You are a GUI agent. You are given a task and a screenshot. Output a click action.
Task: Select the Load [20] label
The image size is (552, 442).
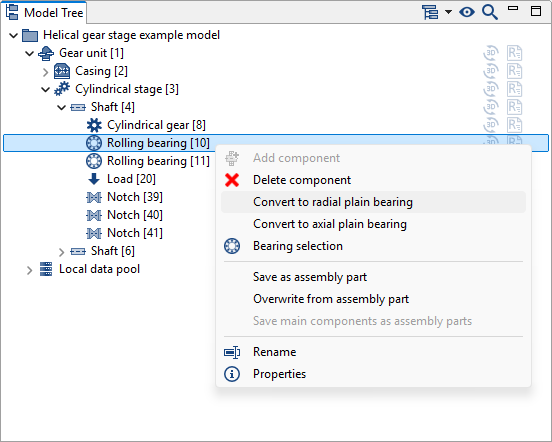click(x=131, y=179)
